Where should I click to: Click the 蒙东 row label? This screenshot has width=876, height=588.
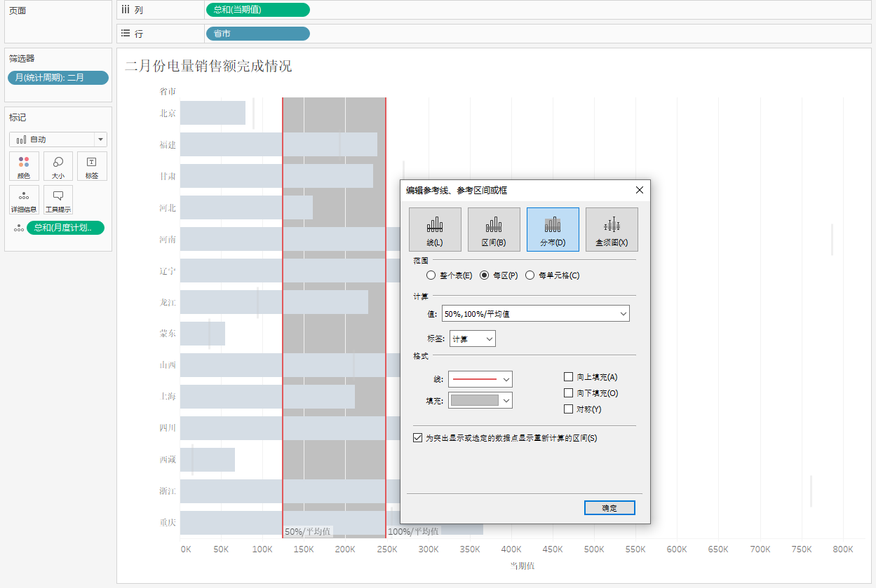168,334
